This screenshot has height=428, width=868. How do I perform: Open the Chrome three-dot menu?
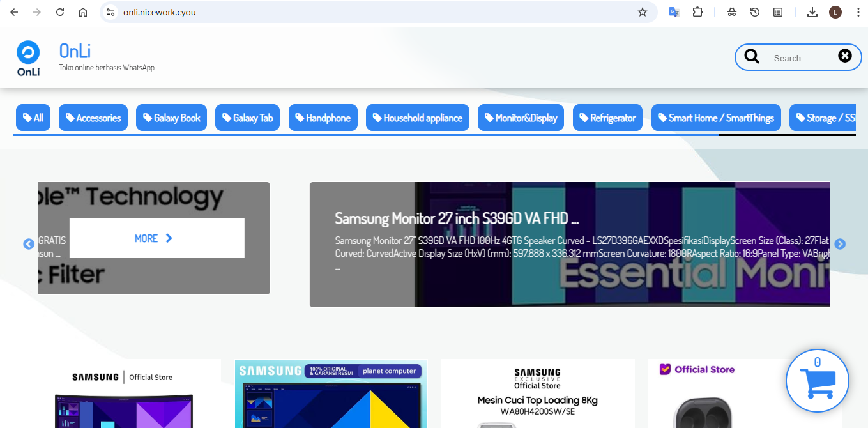(858, 12)
